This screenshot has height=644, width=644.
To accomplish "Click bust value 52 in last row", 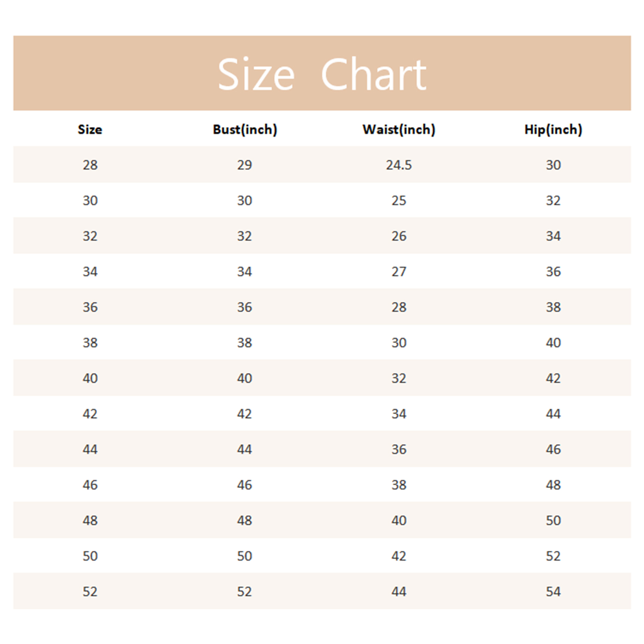I will (245, 592).
